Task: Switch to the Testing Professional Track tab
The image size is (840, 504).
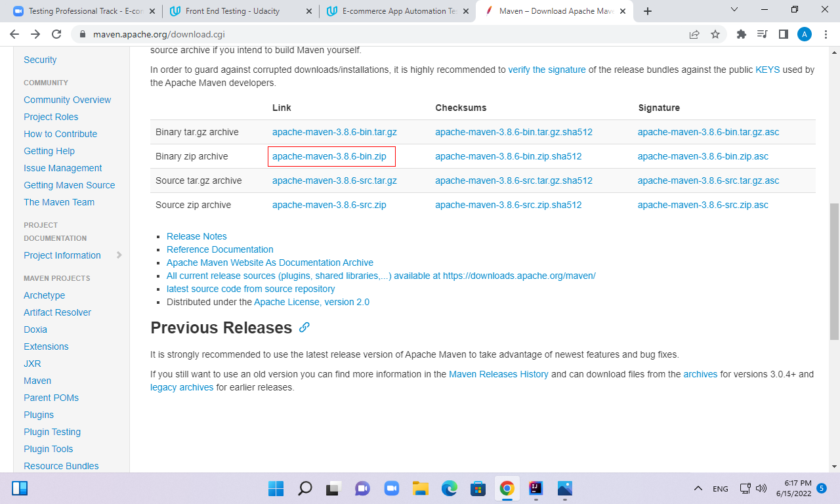Action: (x=85, y=11)
